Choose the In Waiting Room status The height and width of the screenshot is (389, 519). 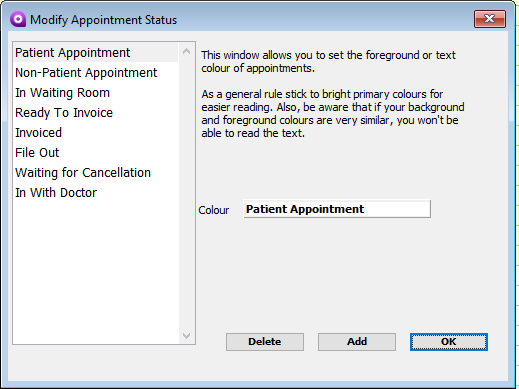96,93
